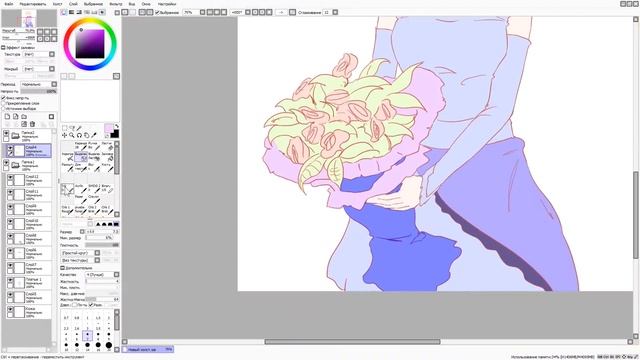Select the Слой11 layer

coord(29,194)
